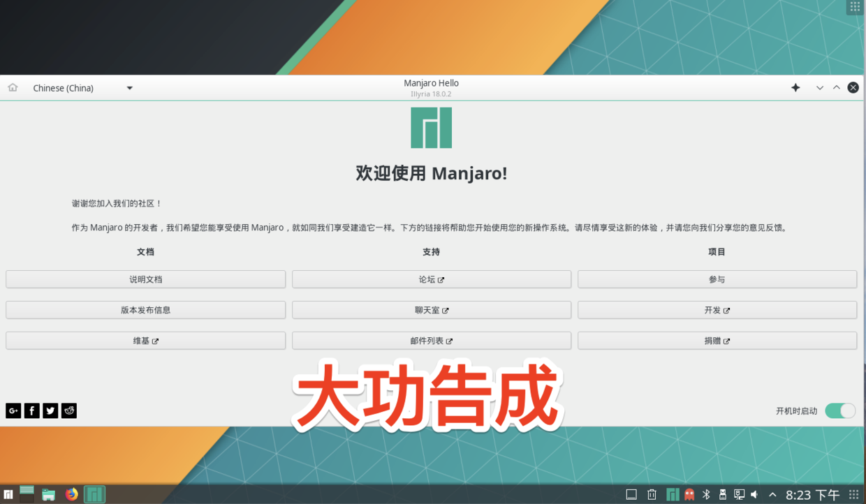Click the home icon in Manjaro Hello

click(x=13, y=87)
